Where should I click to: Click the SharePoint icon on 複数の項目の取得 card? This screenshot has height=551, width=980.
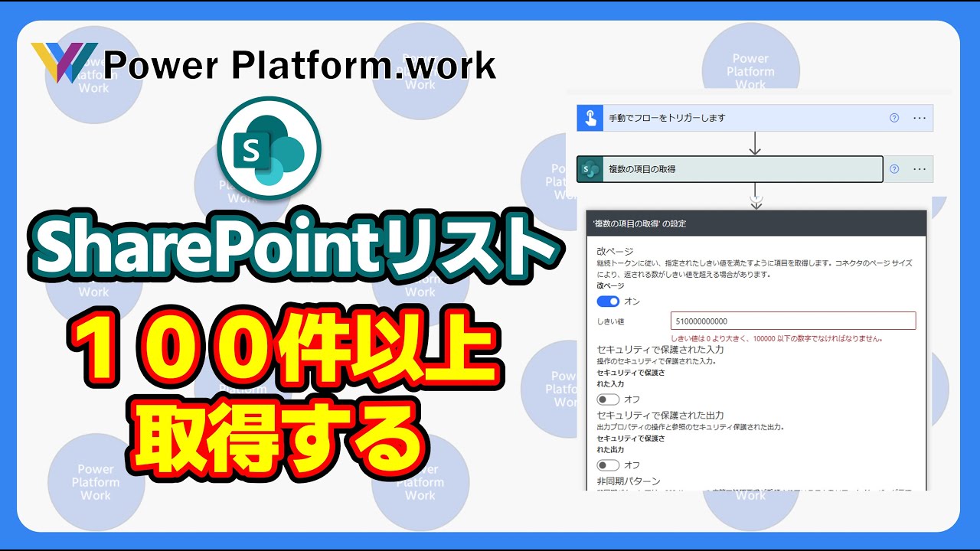[590, 169]
